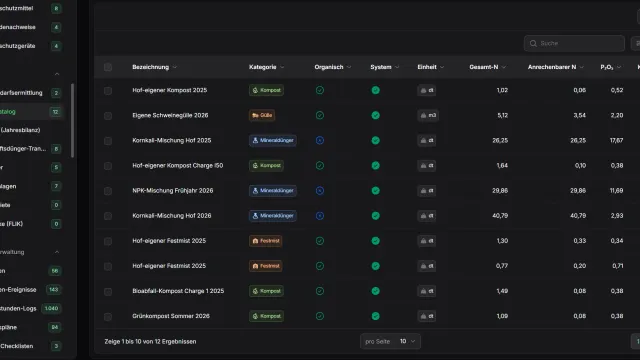Toggle select-all checkbox in table header

point(108,67)
